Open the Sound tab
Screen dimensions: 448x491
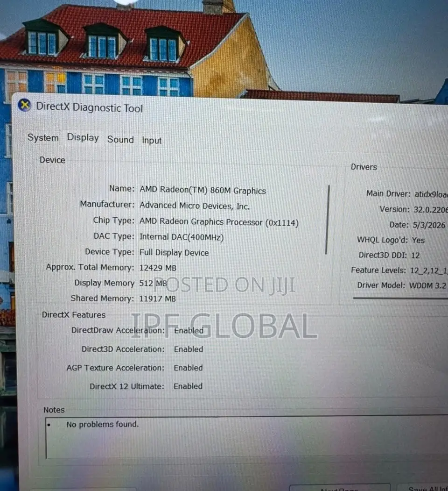(120, 139)
